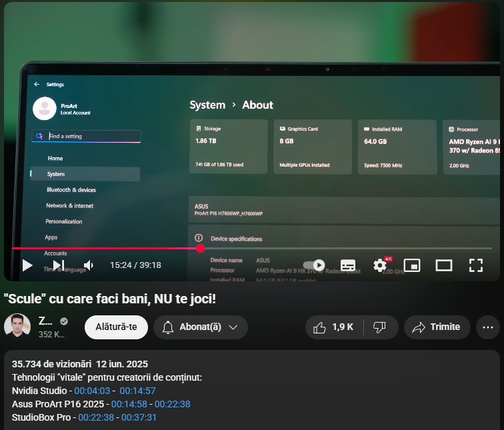Image resolution: width=504 pixels, height=430 pixels.
Task: Click the notification bell icon
Action: (x=168, y=327)
